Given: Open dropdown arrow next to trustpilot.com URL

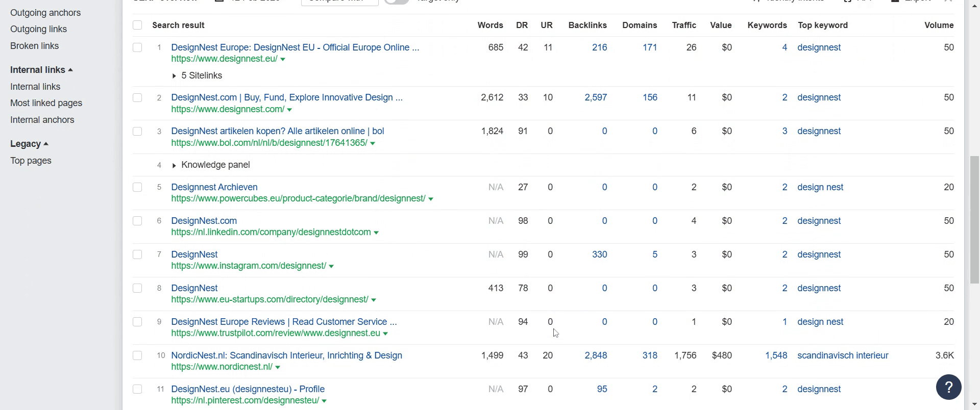Looking at the screenshot, I should 385,334.
